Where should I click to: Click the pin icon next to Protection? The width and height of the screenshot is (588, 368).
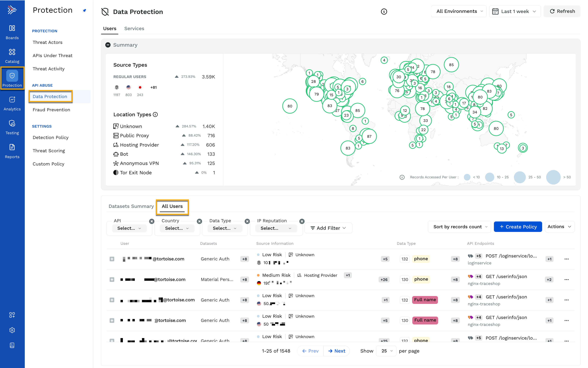tap(84, 10)
